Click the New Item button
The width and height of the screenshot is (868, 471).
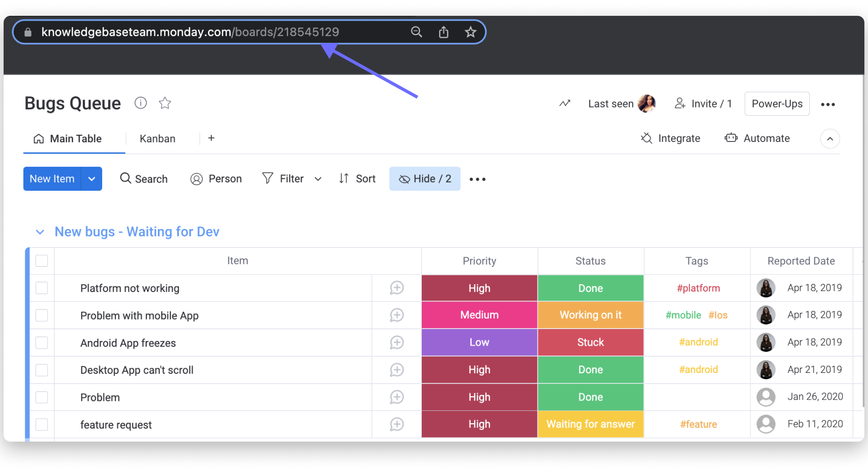(x=52, y=179)
